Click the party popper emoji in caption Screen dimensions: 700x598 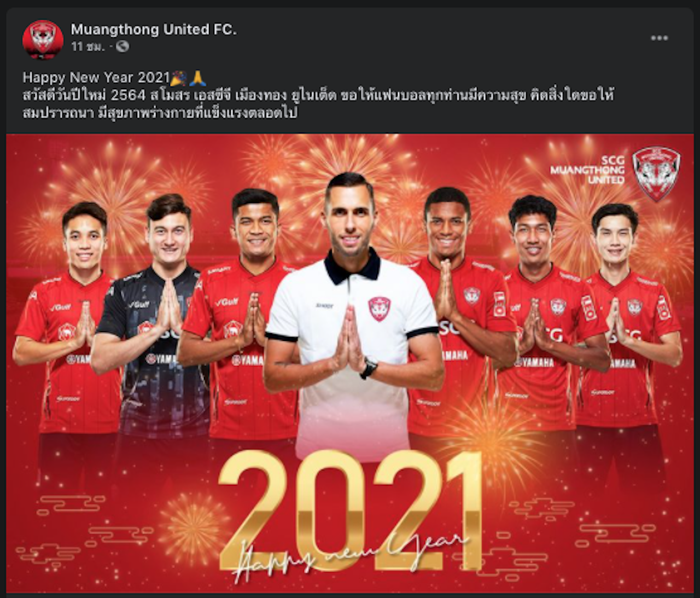[179, 77]
